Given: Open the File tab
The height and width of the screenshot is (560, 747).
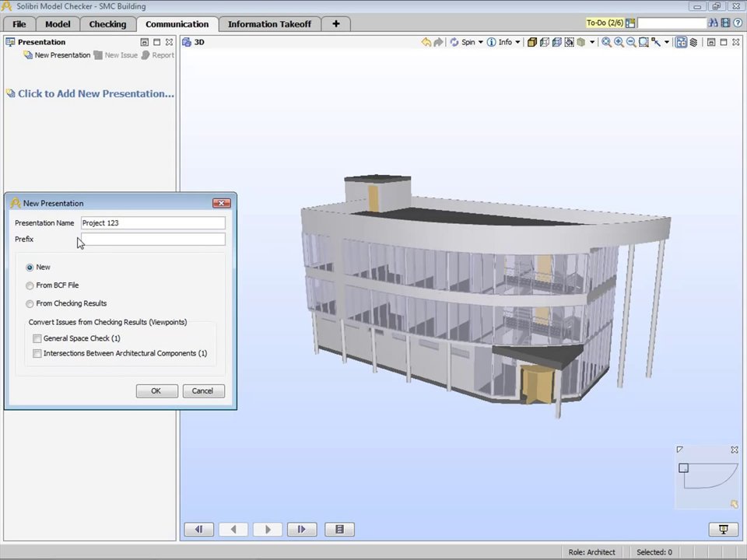Looking at the screenshot, I should (19, 24).
